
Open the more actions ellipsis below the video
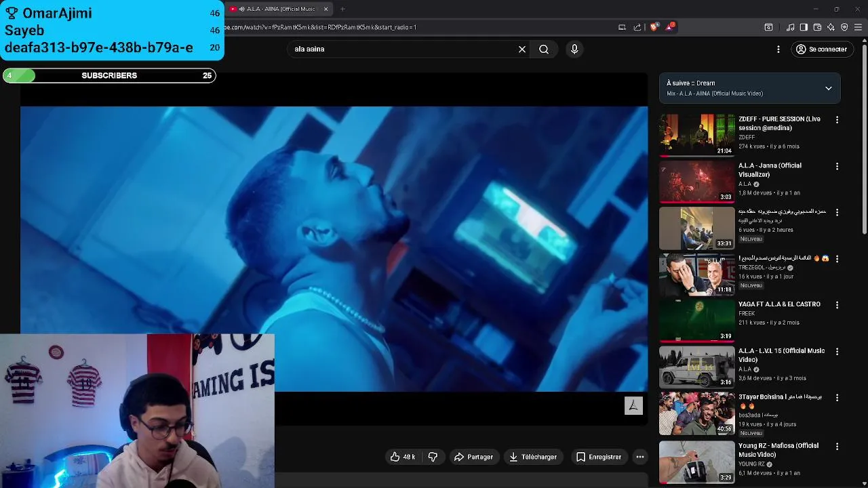639,457
